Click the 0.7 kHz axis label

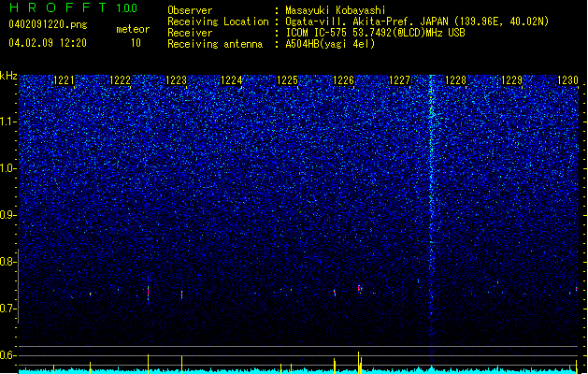click(x=8, y=309)
